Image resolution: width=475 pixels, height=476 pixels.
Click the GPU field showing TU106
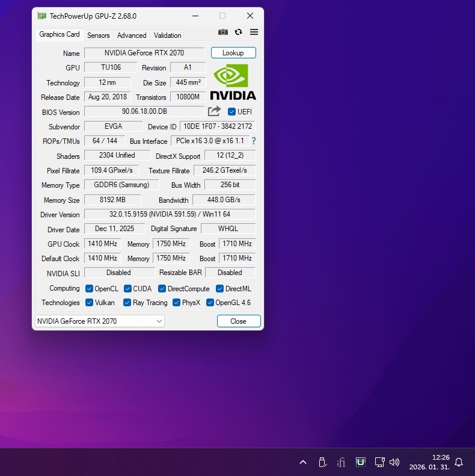coord(111,67)
